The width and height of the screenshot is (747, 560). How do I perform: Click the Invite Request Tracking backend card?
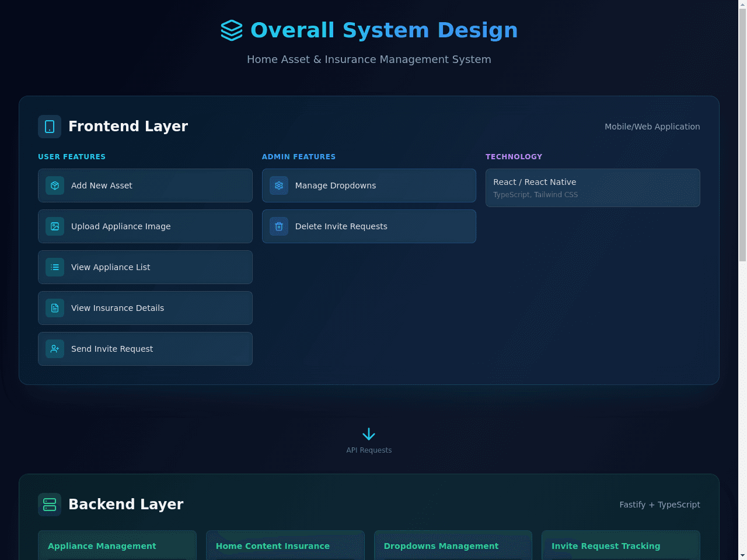coord(621,545)
